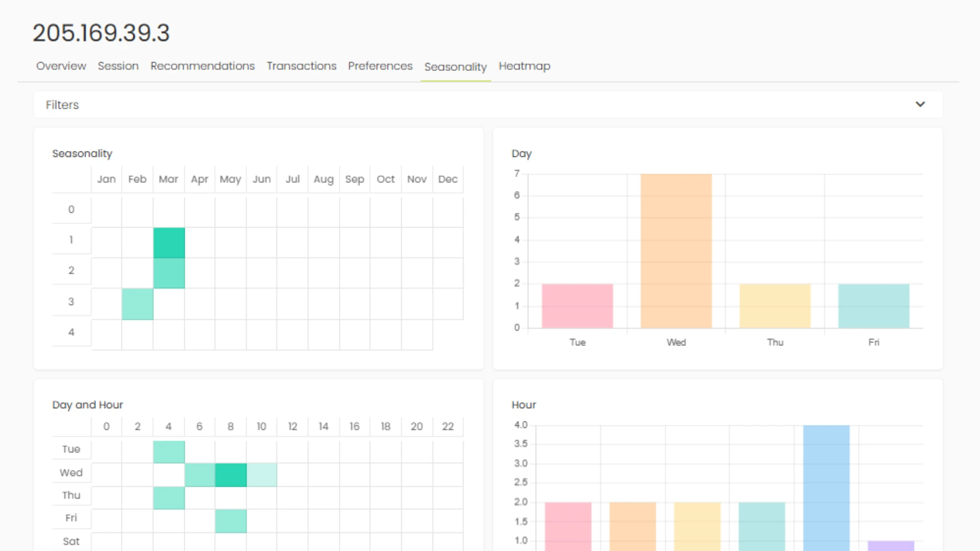
Task: Click the Feb row 3 heatmap cell
Action: pos(137,304)
